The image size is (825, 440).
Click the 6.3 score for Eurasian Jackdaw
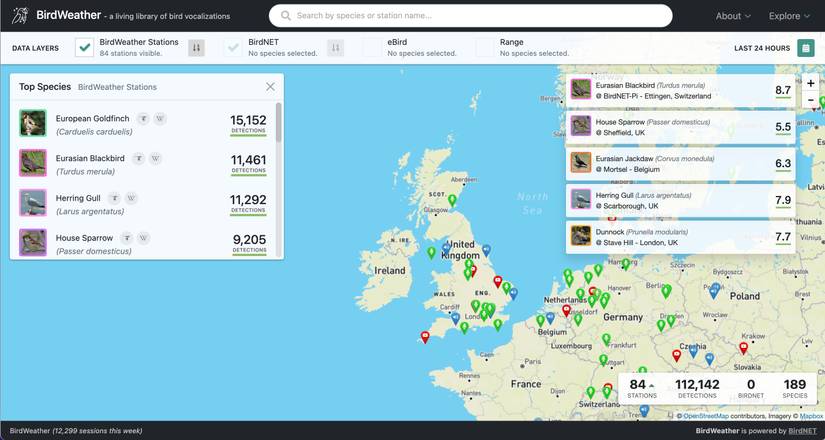coord(783,164)
